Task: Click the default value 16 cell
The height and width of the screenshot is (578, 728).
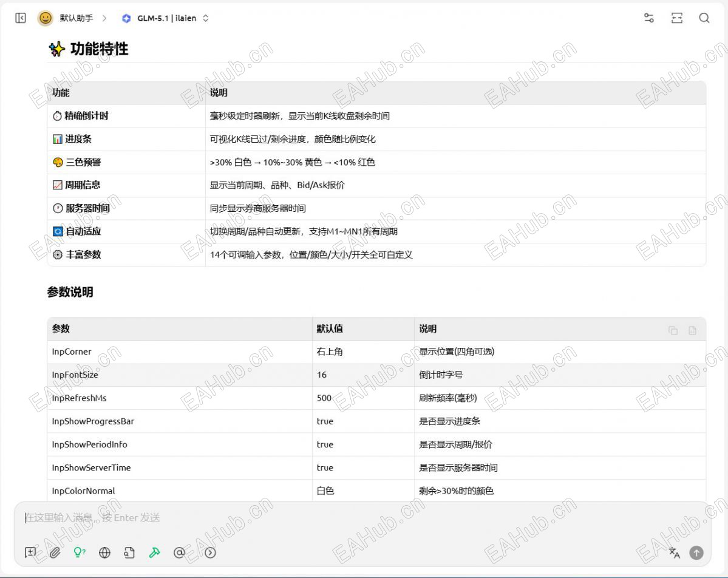Action: [x=363, y=375]
